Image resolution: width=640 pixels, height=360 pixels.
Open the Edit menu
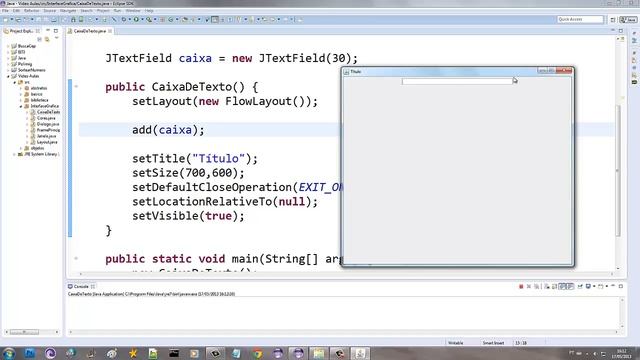tap(16, 11)
